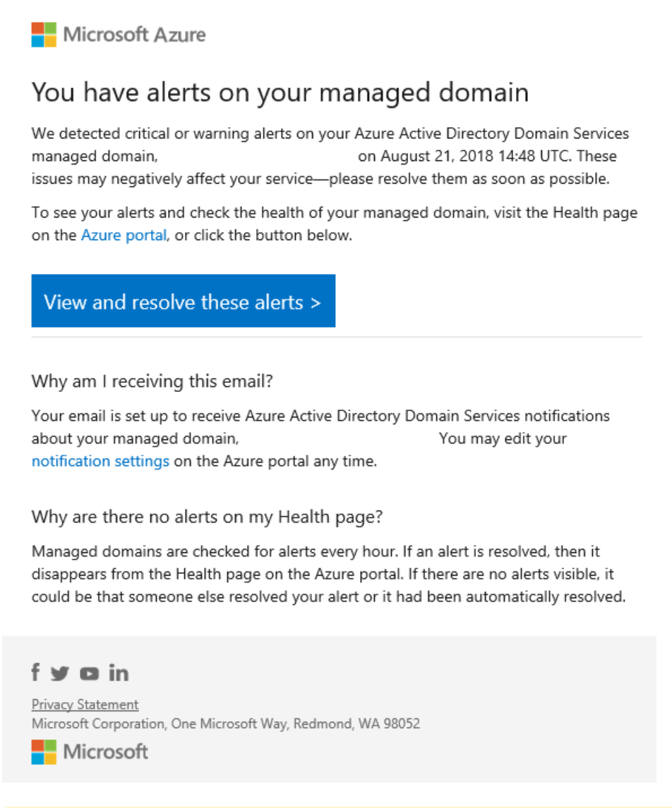Click the Why am I receiving this email heading
The image size is (672, 808).
[x=152, y=381]
